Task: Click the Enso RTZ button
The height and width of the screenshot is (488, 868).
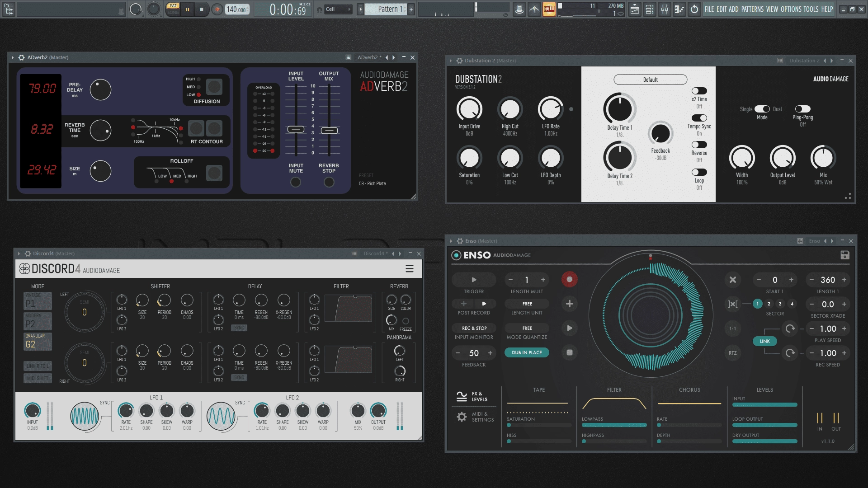Action: 733,353
